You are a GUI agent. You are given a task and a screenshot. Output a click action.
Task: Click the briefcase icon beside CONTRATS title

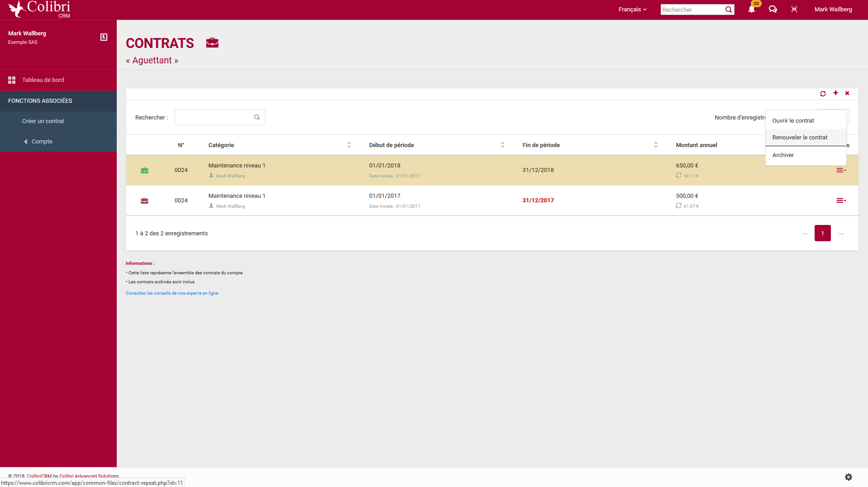212,43
